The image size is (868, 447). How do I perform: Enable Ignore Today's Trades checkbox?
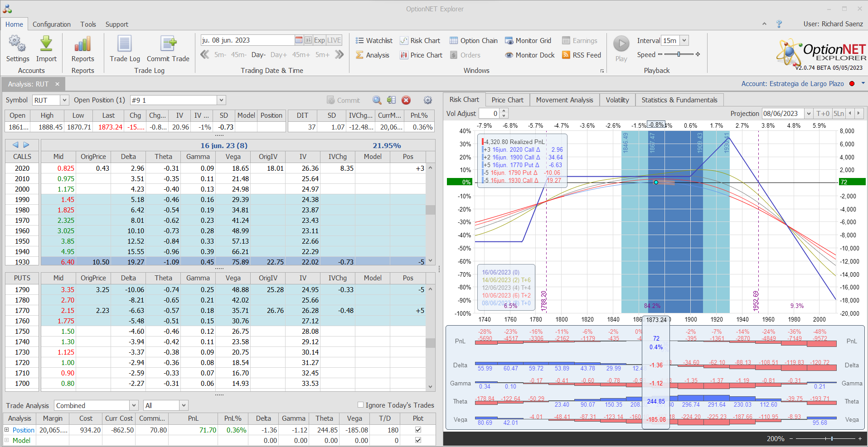(361, 405)
